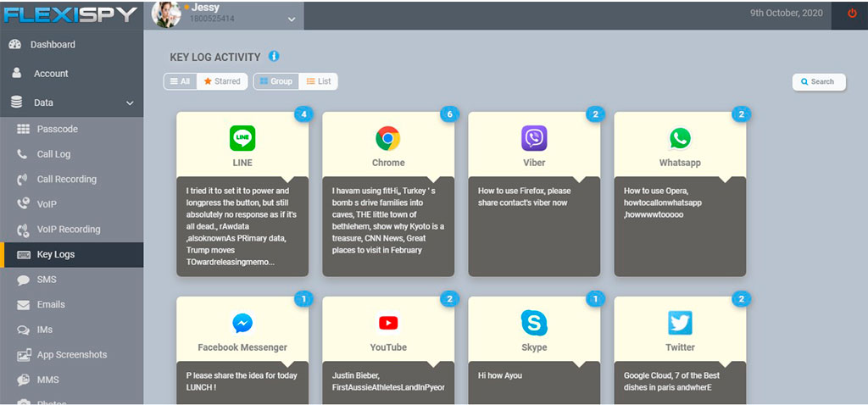Click the Passcode grid icon
This screenshot has width=868, height=405.
coord(23,129)
